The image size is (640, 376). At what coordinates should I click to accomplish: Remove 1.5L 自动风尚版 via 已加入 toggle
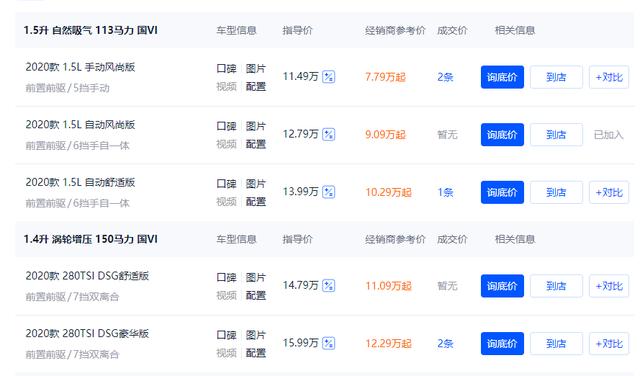[x=609, y=135]
